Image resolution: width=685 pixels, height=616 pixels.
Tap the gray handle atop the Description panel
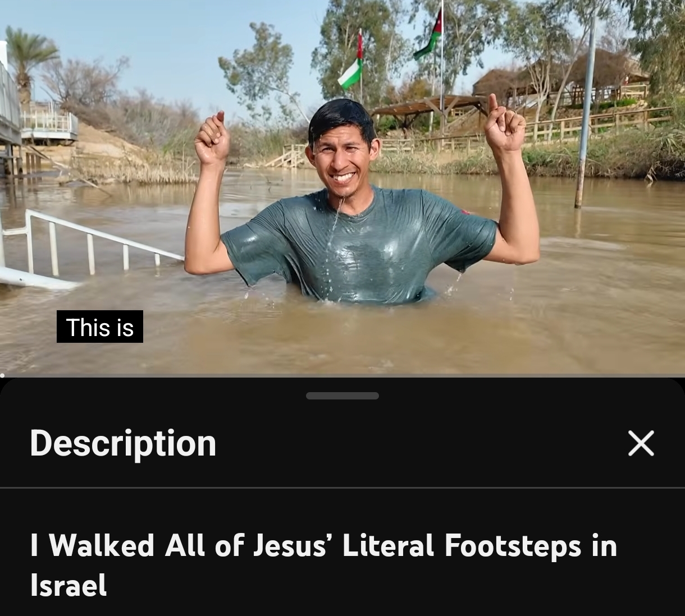point(342,396)
